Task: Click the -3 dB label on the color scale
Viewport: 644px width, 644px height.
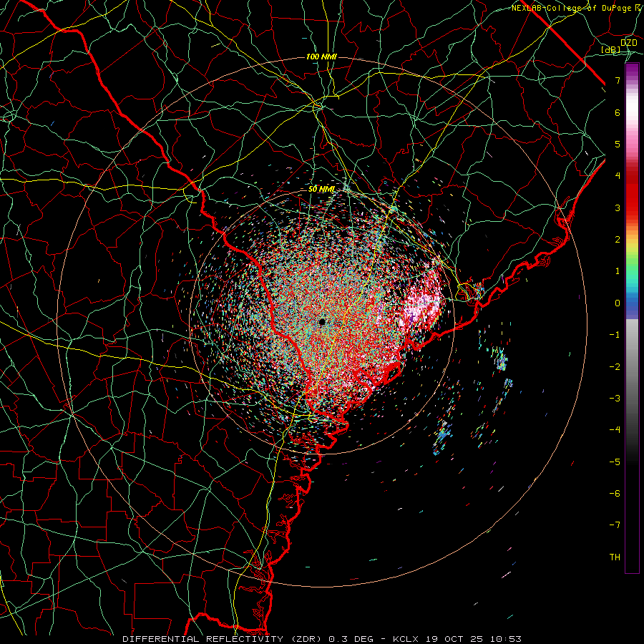Action: (x=615, y=399)
